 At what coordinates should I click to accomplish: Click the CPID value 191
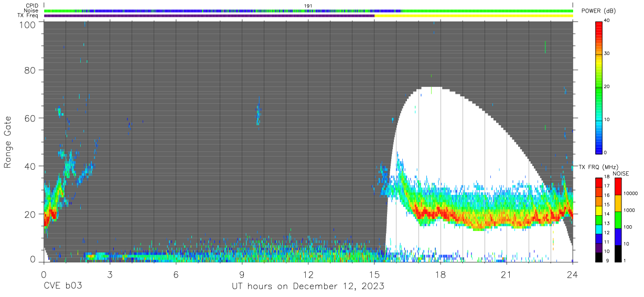click(308, 6)
